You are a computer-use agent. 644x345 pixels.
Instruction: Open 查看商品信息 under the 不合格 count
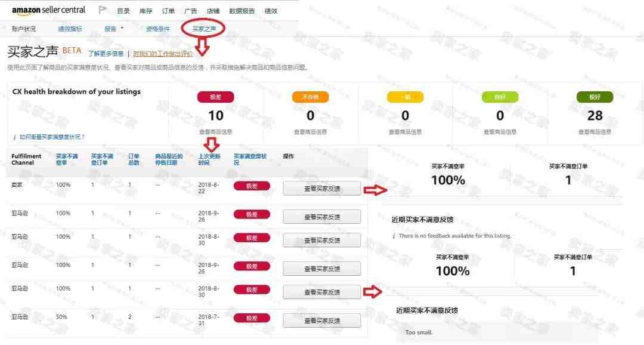pos(311,132)
